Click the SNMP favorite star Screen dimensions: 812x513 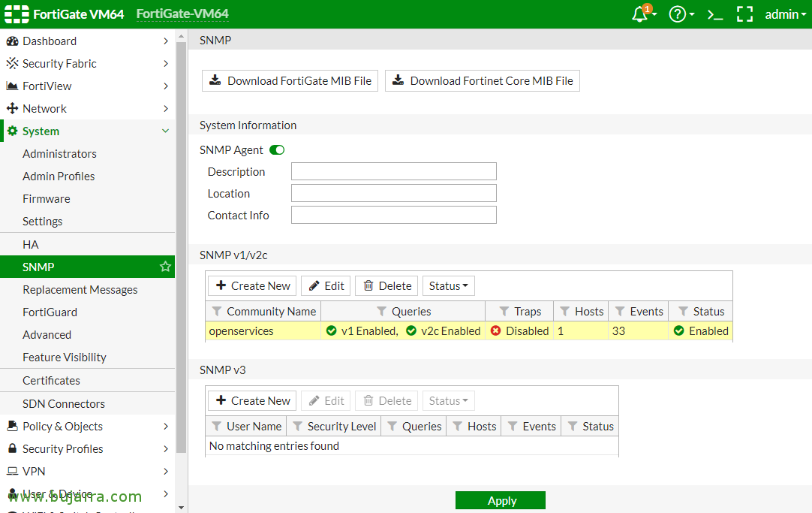(x=165, y=267)
